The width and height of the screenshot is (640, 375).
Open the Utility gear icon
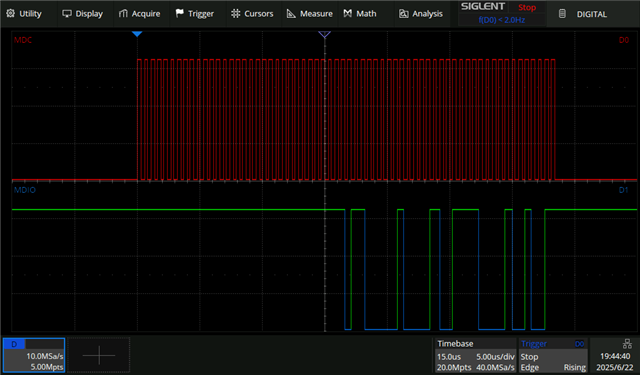coord(11,13)
